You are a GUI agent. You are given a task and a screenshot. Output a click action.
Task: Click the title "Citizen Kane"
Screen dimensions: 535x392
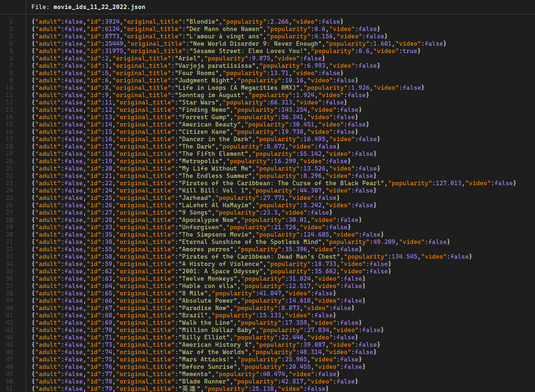tap(204, 132)
